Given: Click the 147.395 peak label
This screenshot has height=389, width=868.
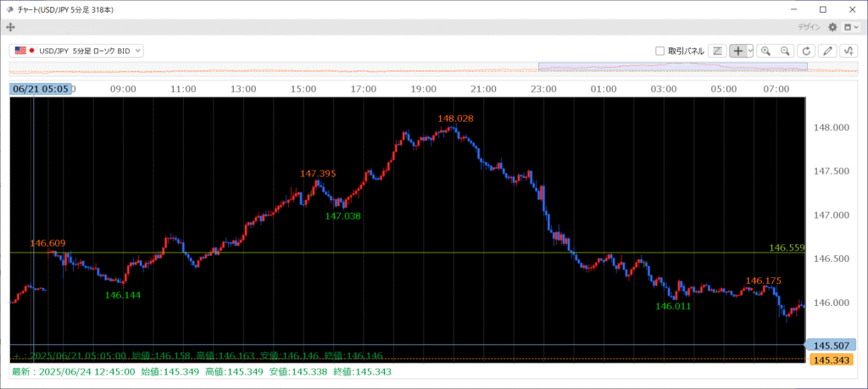Looking at the screenshot, I should point(319,174).
